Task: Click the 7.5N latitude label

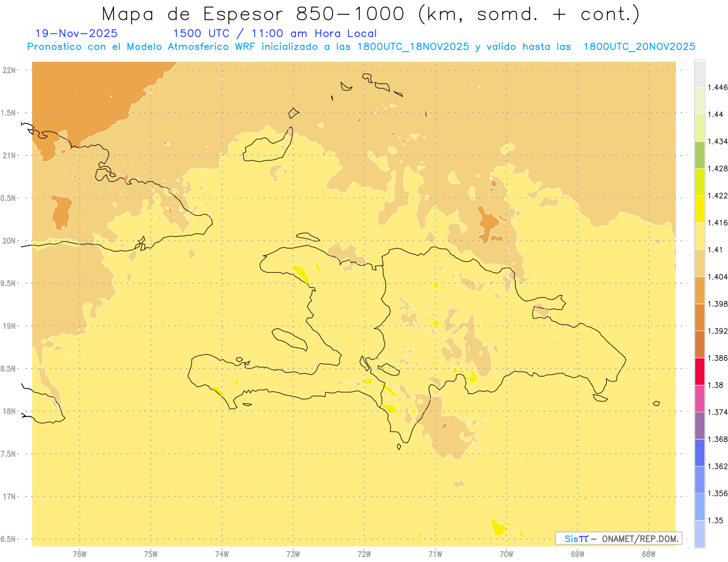Action: pos(8,453)
